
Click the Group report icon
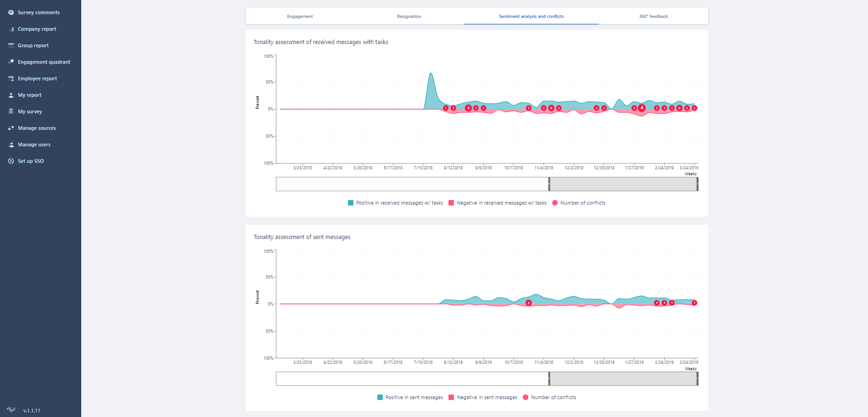coord(11,45)
